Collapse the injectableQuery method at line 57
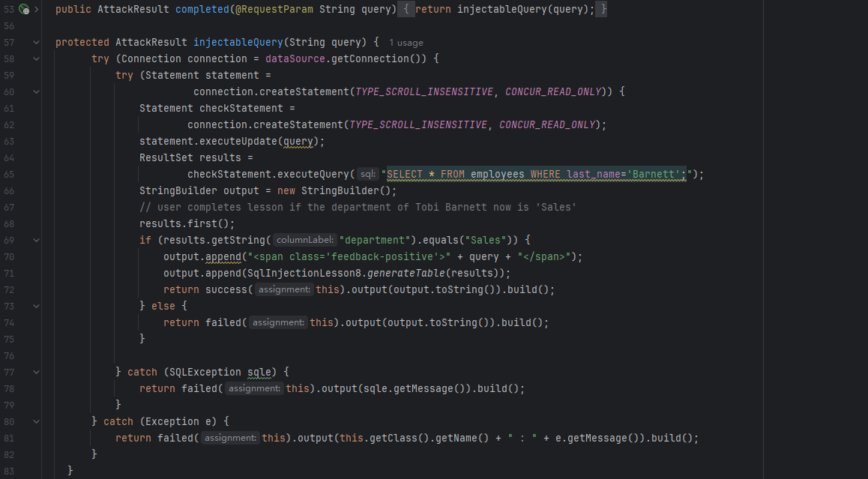Image resolution: width=868 pixels, height=479 pixels. point(37,43)
